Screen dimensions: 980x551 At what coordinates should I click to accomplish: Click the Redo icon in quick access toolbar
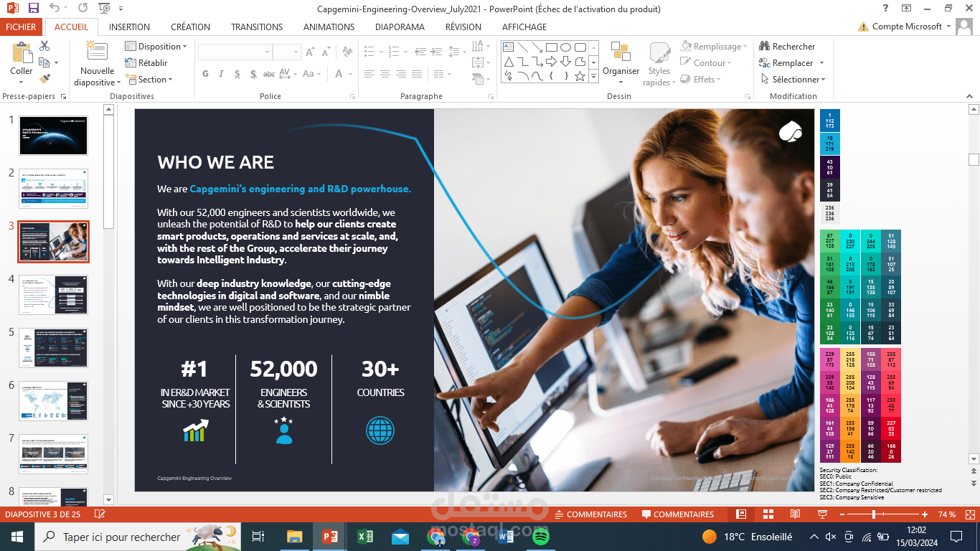pyautogui.click(x=83, y=9)
